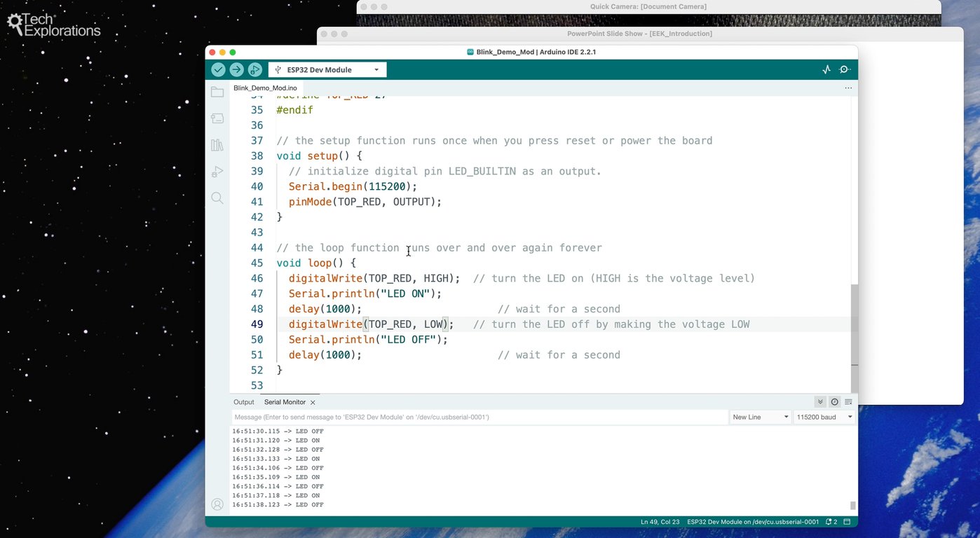Click the Quick Camera window title bar

pyautogui.click(x=648, y=7)
